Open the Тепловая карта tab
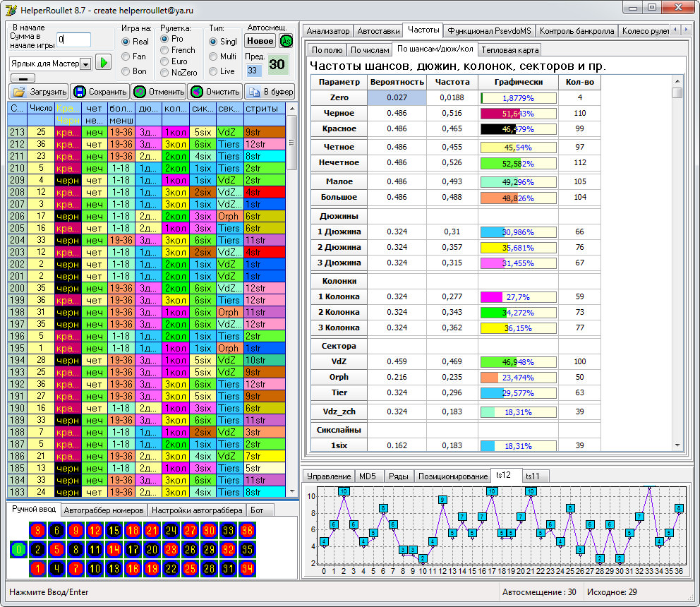700x607 pixels. [x=509, y=50]
